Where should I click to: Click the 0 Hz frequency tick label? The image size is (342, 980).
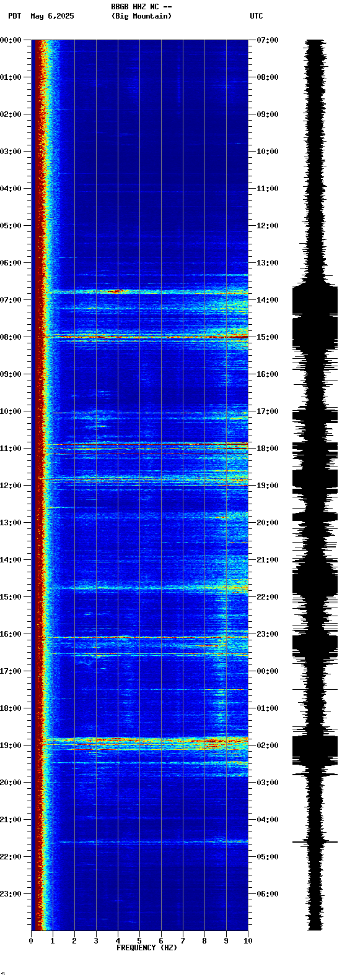31,941
